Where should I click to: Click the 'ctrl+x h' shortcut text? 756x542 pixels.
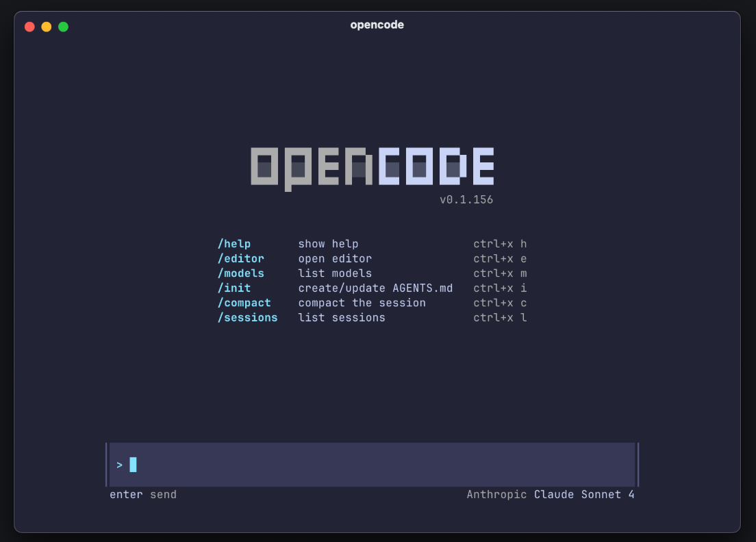click(500, 244)
